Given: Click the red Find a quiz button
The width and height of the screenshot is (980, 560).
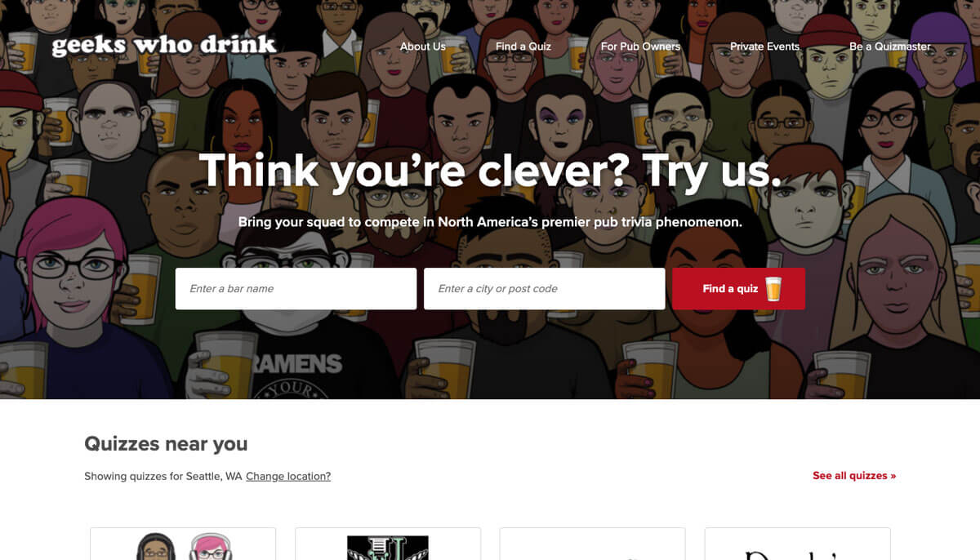Looking at the screenshot, I should pyautogui.click(x=738, y=289).
